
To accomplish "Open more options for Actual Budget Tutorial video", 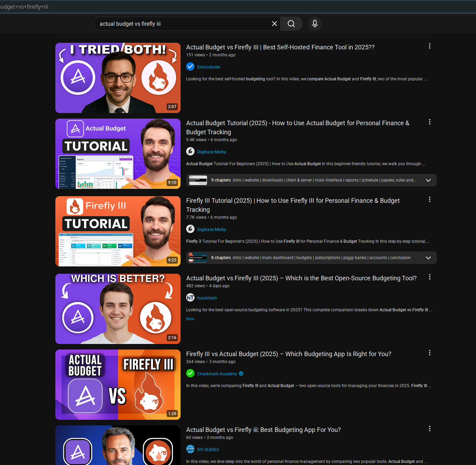I will [x=430, y=122].
